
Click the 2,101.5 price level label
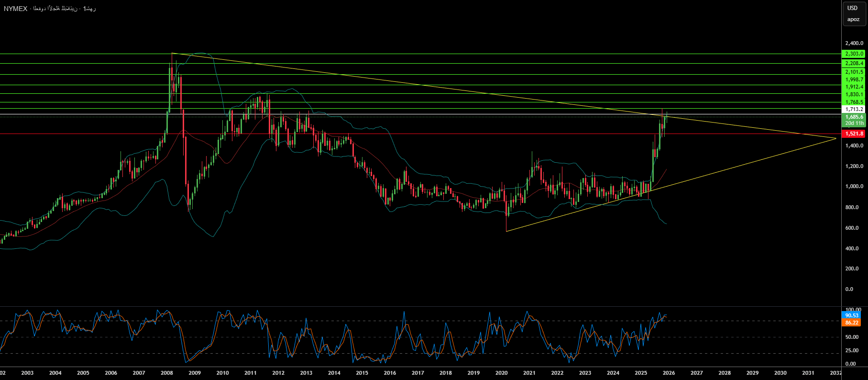pos(854,72)
